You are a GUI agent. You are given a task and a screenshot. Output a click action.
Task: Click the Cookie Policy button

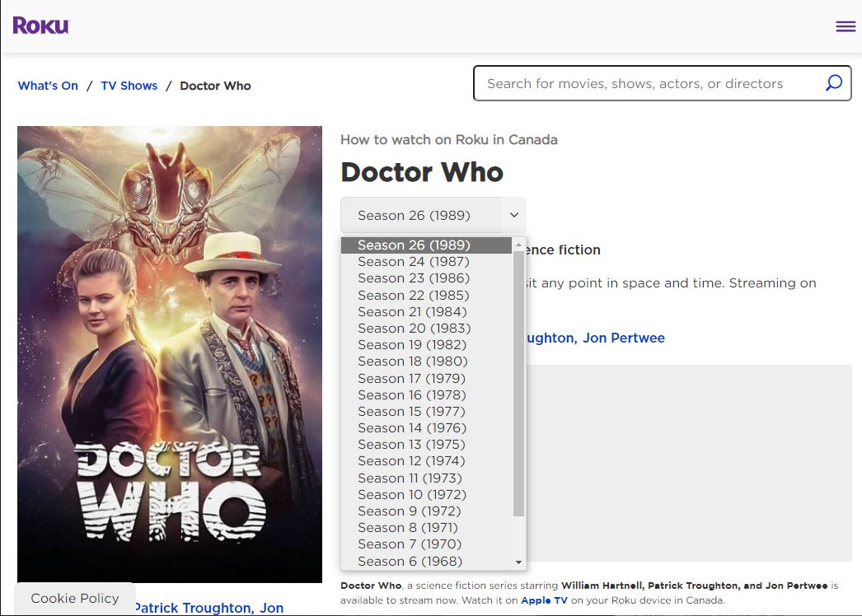tap(75, 599)
